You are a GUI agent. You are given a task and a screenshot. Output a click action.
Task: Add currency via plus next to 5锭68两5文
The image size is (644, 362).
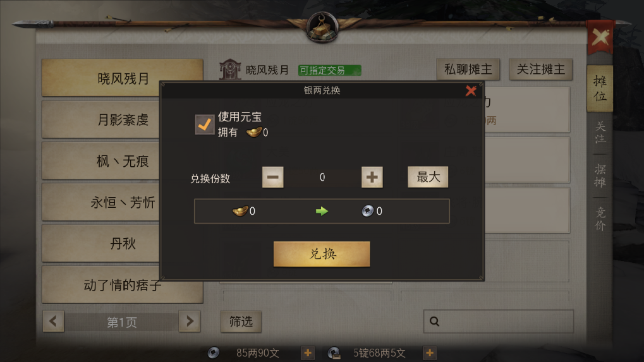click(x=430, y=353)
